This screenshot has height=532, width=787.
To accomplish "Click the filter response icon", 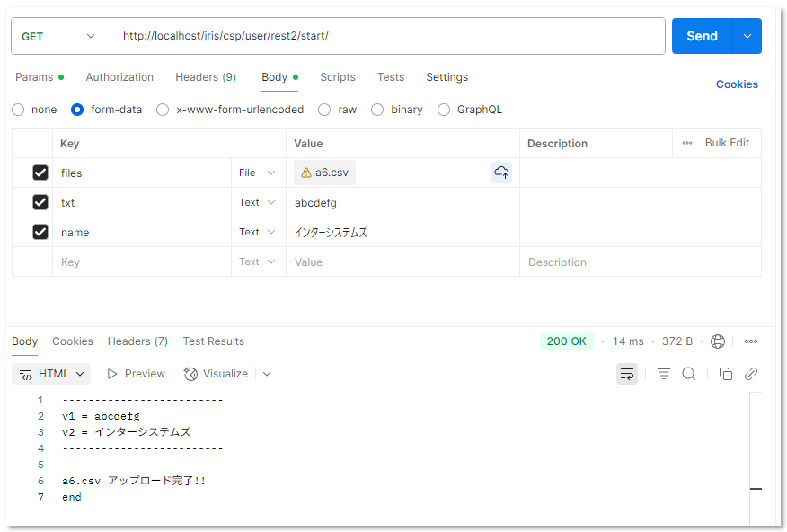I will 664,374.
